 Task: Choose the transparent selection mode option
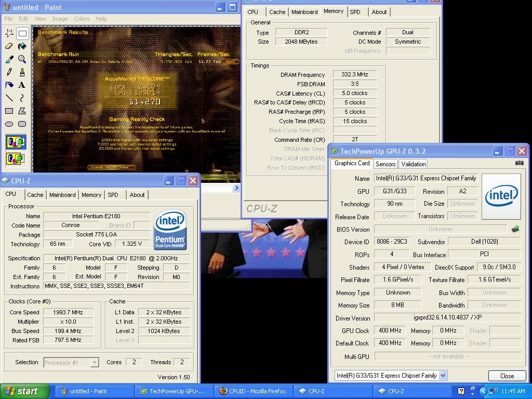pos(16,158)
